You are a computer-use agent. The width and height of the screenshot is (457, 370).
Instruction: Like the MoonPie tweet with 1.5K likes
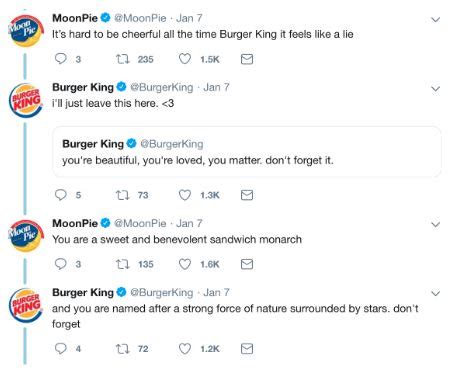point(185,59)
